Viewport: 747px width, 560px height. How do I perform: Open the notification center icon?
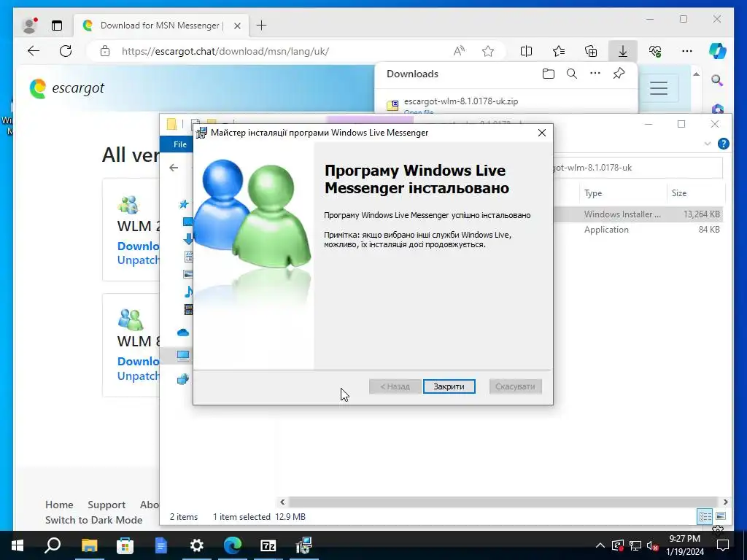coord(723,545)
